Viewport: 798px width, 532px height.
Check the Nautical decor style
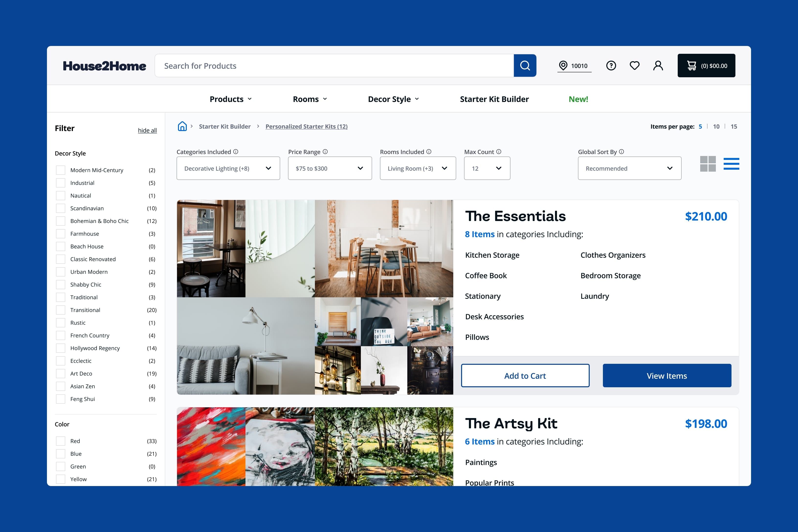(60, 195)
